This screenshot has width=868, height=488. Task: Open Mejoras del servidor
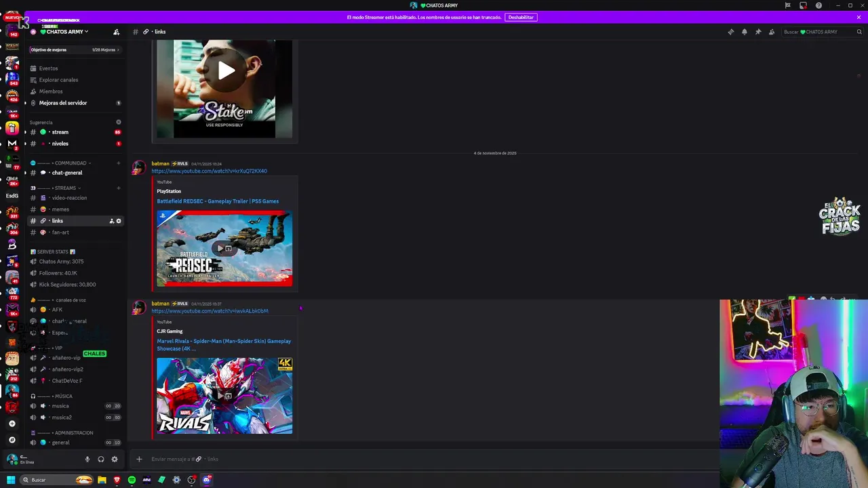(x=63, y=103)
